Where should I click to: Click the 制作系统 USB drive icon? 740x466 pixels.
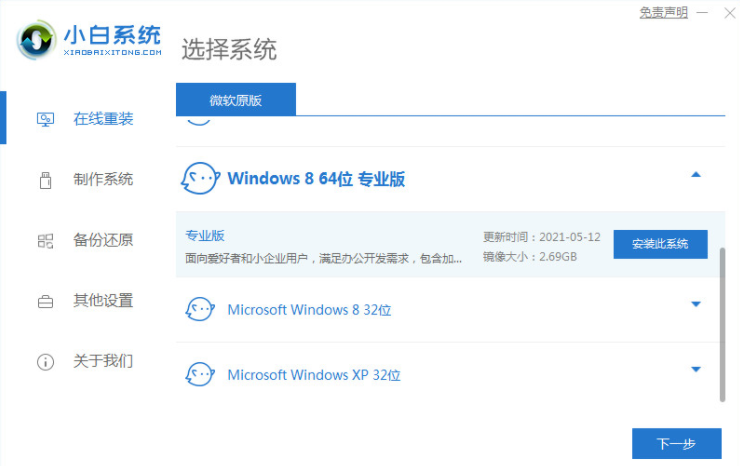click(46, 180)
